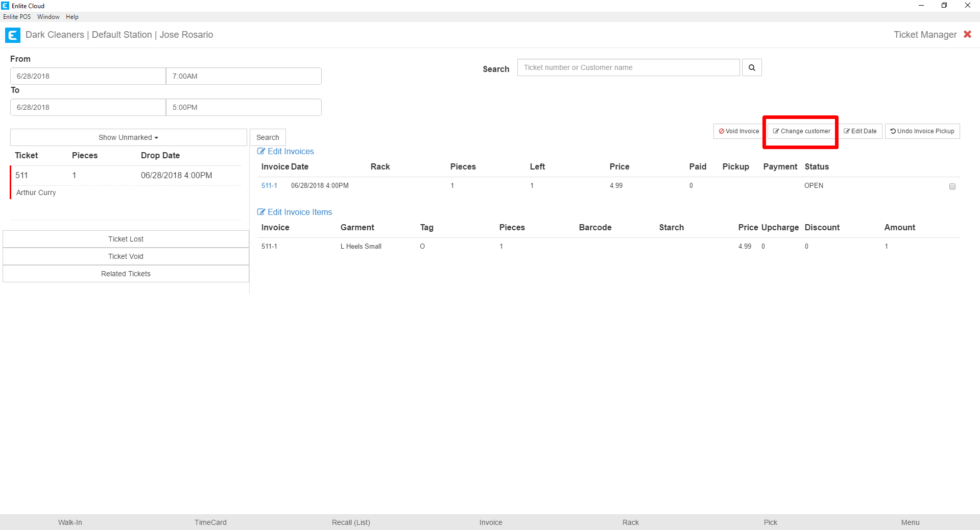Click garment entry L Heels Small

[x=361, y=246]
